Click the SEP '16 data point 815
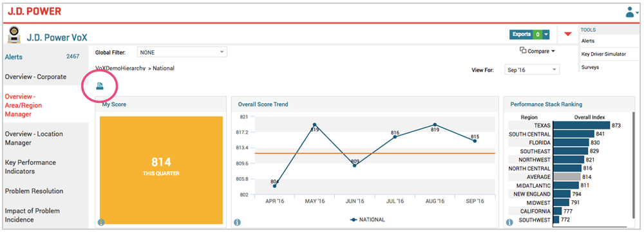Screen dimensions: 644x233 tap(475, 141)
